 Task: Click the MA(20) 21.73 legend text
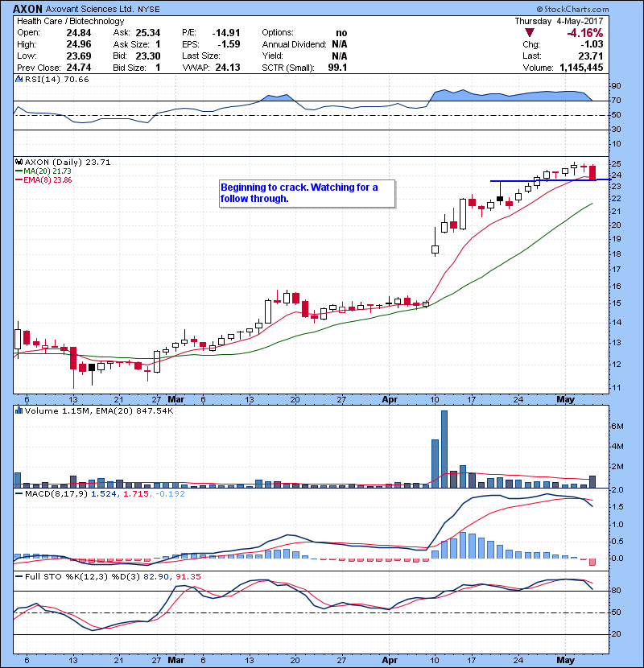pyautogui.click(x=47, y=171)
